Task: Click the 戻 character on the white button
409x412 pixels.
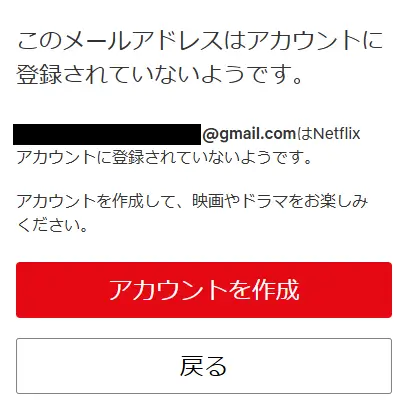Action: [192, 366]
